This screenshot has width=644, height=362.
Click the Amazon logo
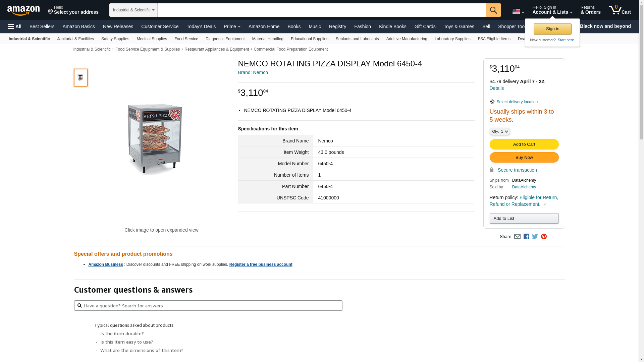(x=23, y=11)
